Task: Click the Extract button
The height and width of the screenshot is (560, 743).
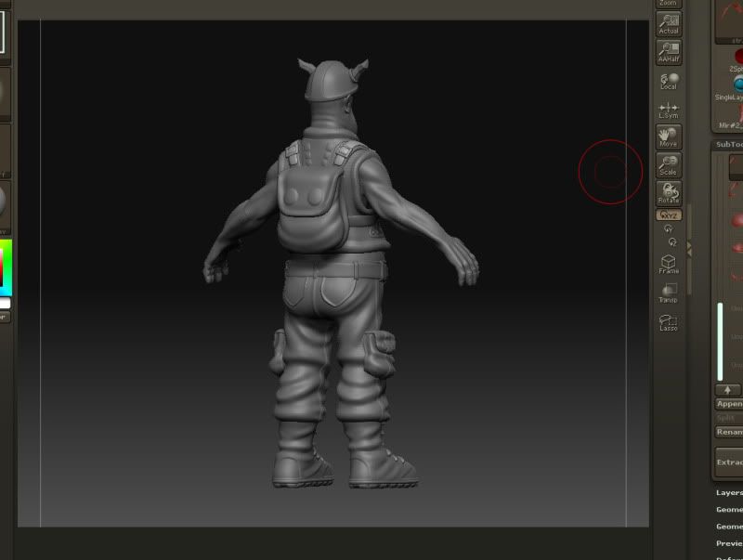Action: click(x=729, y=462)
